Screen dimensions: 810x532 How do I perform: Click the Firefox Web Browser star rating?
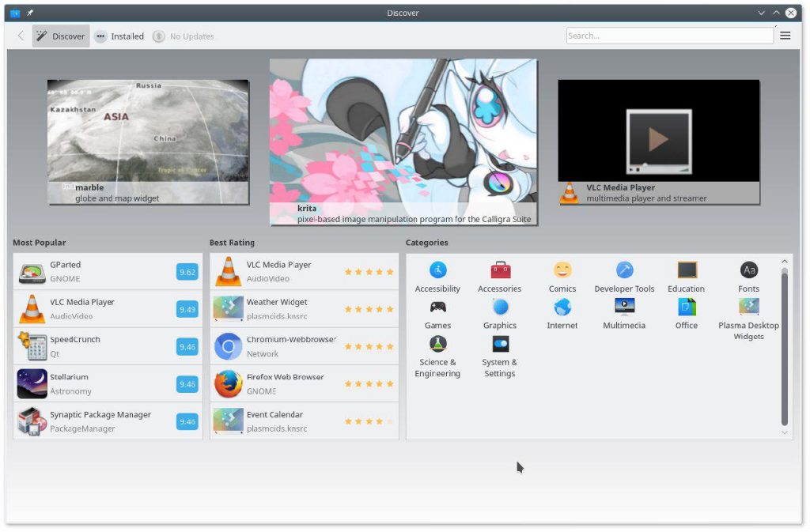pos(369,384)
